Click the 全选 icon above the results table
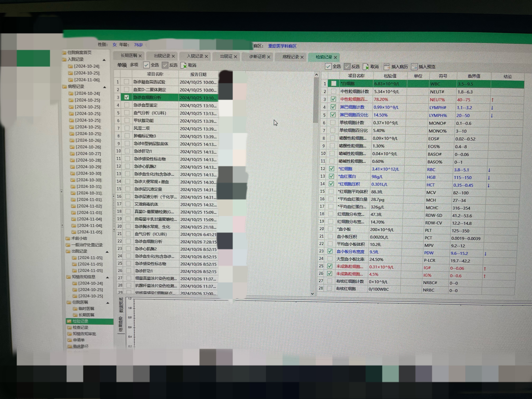Screen dimensions: 532x399 [x=328, y=66]
